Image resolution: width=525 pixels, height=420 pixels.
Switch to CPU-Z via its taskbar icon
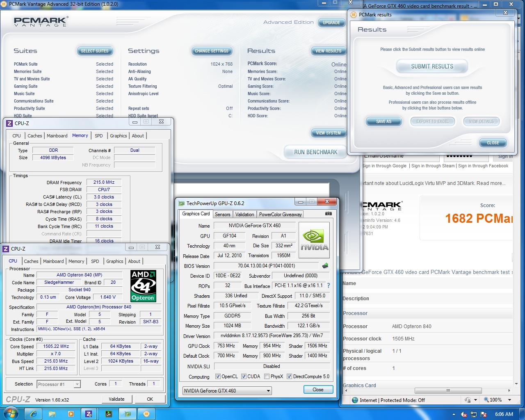pos(89,414)
